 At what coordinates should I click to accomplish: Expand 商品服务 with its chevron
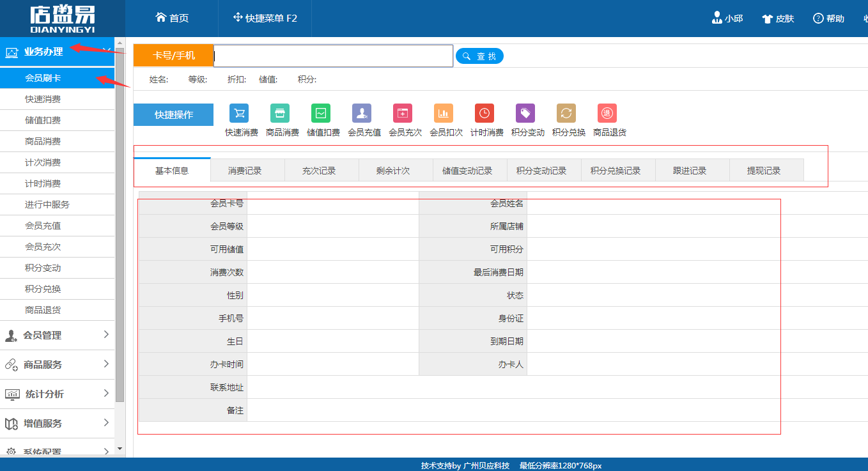tap(106, 364)
